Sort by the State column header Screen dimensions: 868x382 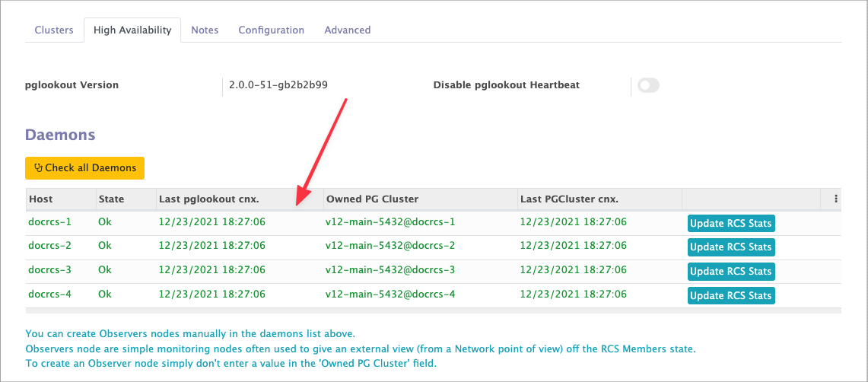(111, 199)
